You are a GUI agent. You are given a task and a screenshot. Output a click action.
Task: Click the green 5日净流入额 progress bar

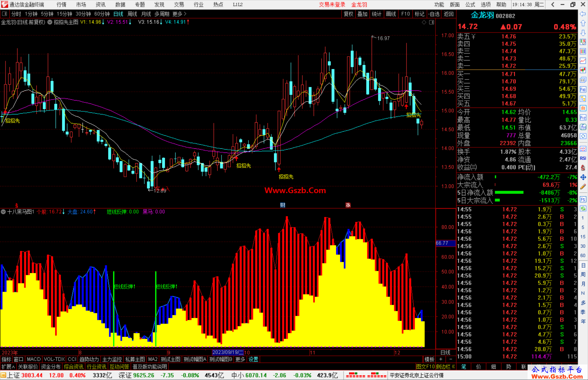[509, 192]
